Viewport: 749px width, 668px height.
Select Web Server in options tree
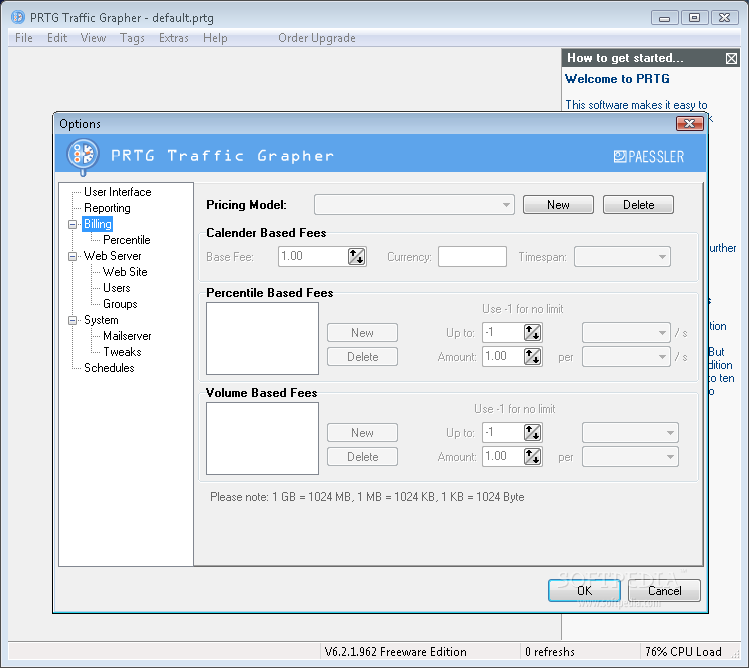click(x=112, y=256)
